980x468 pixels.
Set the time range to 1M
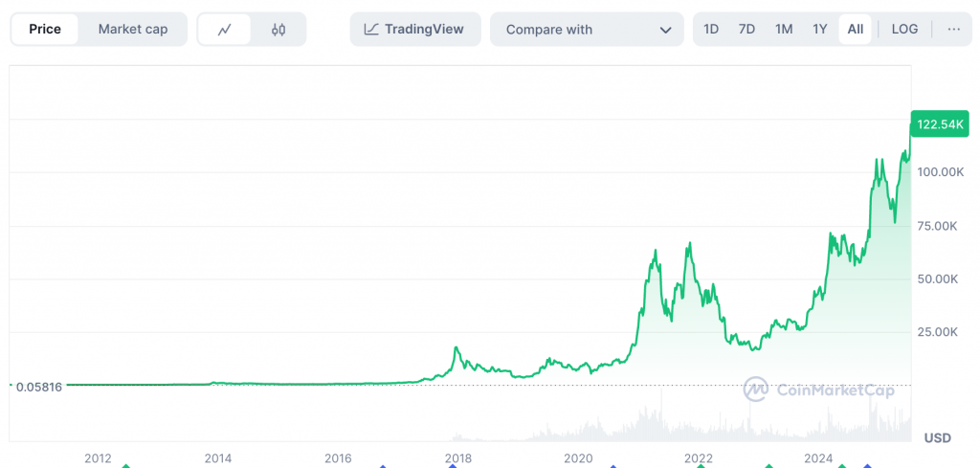784,30
